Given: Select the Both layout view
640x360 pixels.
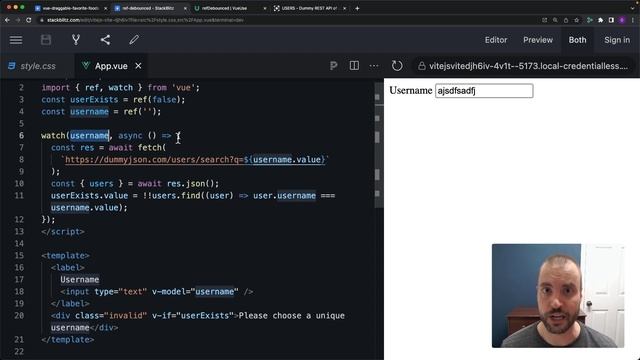Looking at the screenshot, I should (x=577, y=40).
